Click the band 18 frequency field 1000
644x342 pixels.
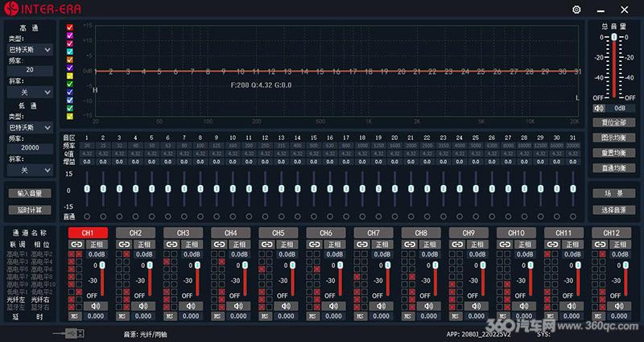click(x=361, y=146)
